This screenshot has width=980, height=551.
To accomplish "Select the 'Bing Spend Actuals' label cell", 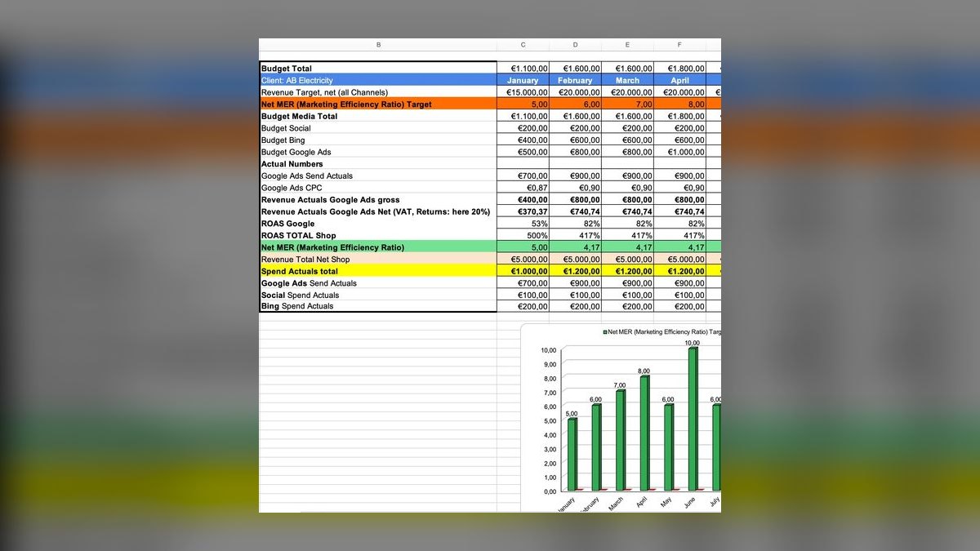I will tap(378, 306).
